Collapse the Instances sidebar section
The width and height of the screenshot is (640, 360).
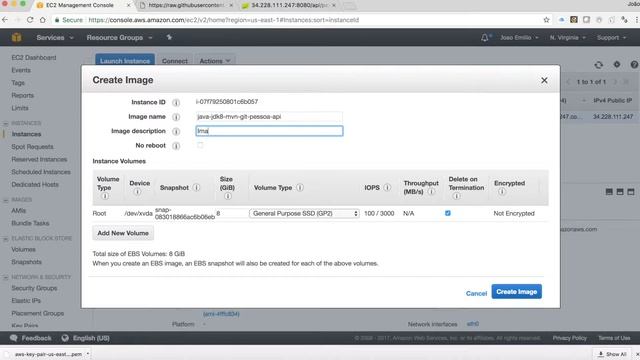(6, 123)
